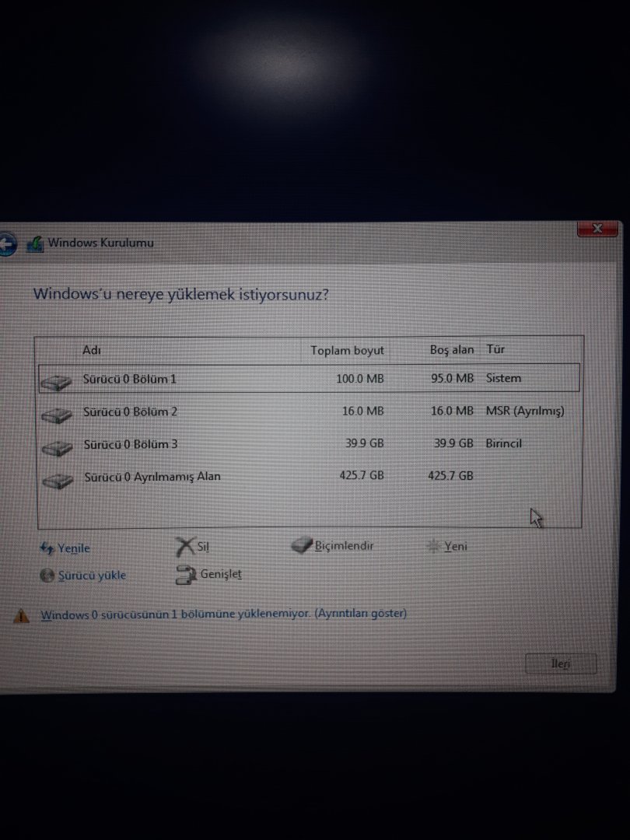The height and width of the screenshot is (840, 630).
Task: Sort by the Adı column header
Action: (92, 350)
